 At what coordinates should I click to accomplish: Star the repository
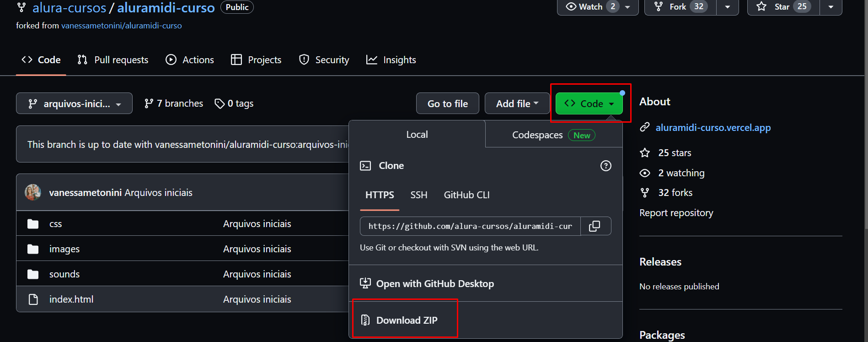pos(784,7)
